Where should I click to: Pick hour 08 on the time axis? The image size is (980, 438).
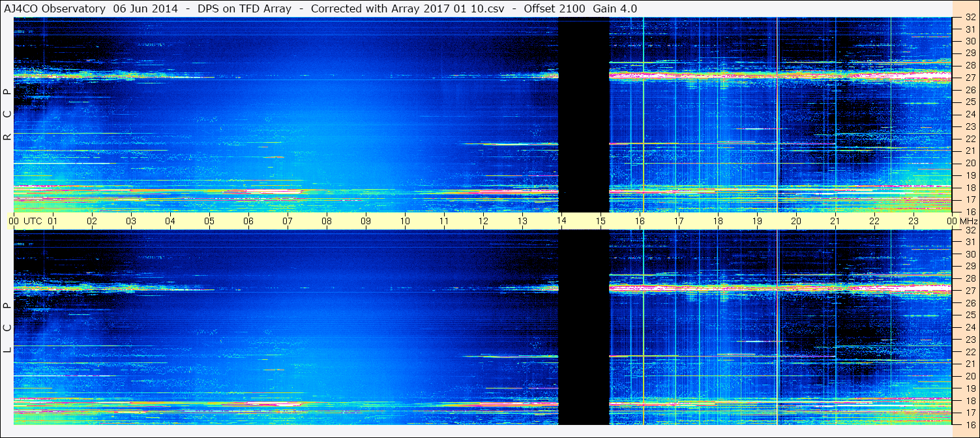(x=327, y=221)
